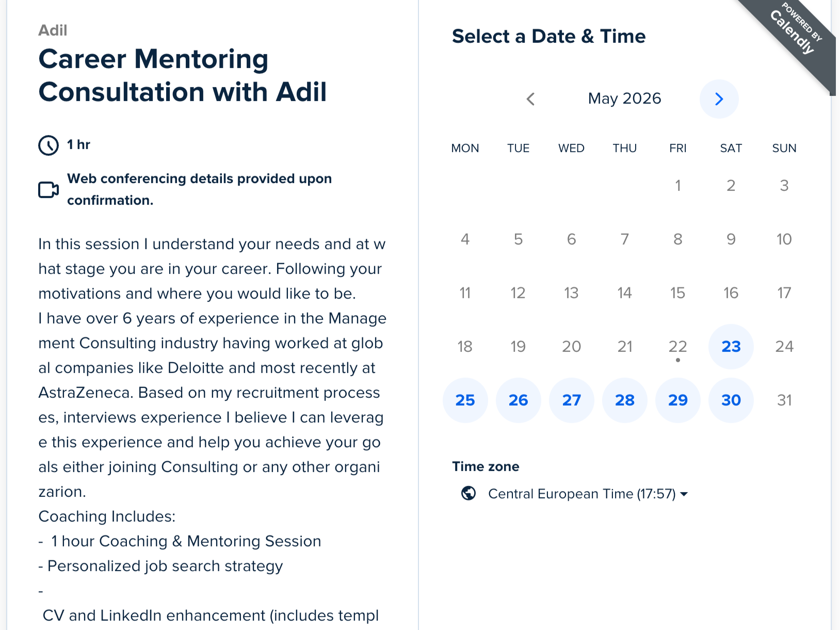Image resolution: width=840 pixels, height=630 pixels.
Task: Select May 23 on the calendar
Action: [x=731, y=346]
